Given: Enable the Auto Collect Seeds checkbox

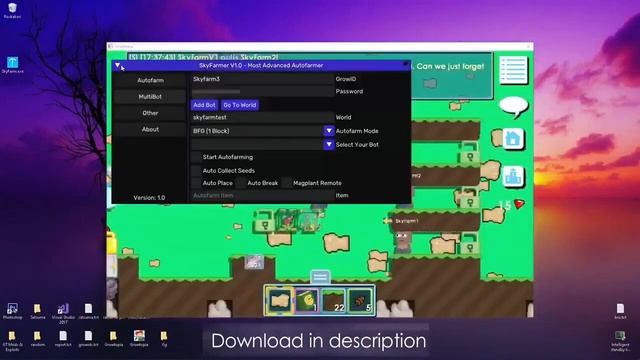Looking at the screenshot, I should pyautogui.click(x=196, y=171).
